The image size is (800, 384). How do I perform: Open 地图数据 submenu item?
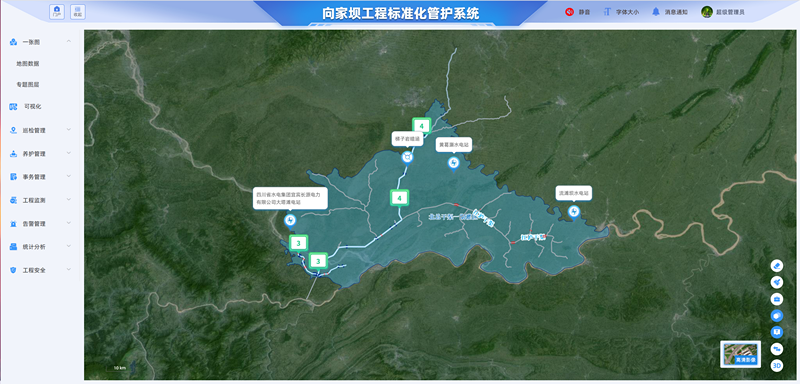28,64
